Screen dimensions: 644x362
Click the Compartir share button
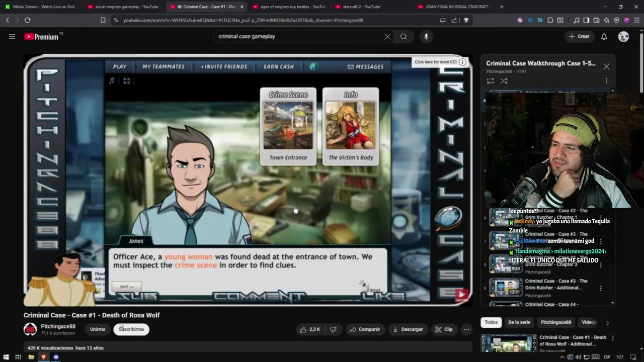(x=365, y=329)
